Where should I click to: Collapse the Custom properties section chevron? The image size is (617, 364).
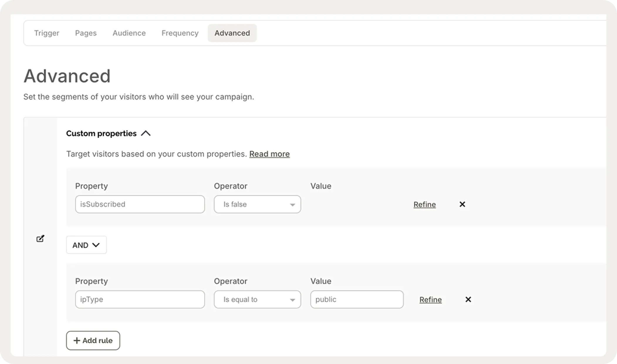[146, 133]
